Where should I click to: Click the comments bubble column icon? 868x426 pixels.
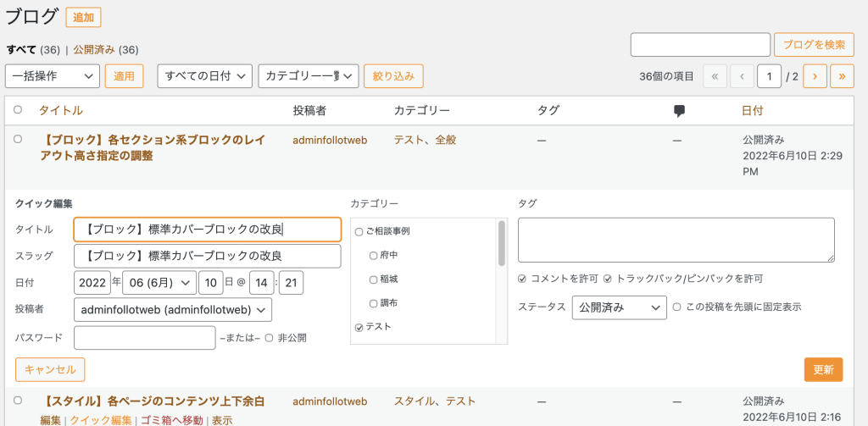679,111
